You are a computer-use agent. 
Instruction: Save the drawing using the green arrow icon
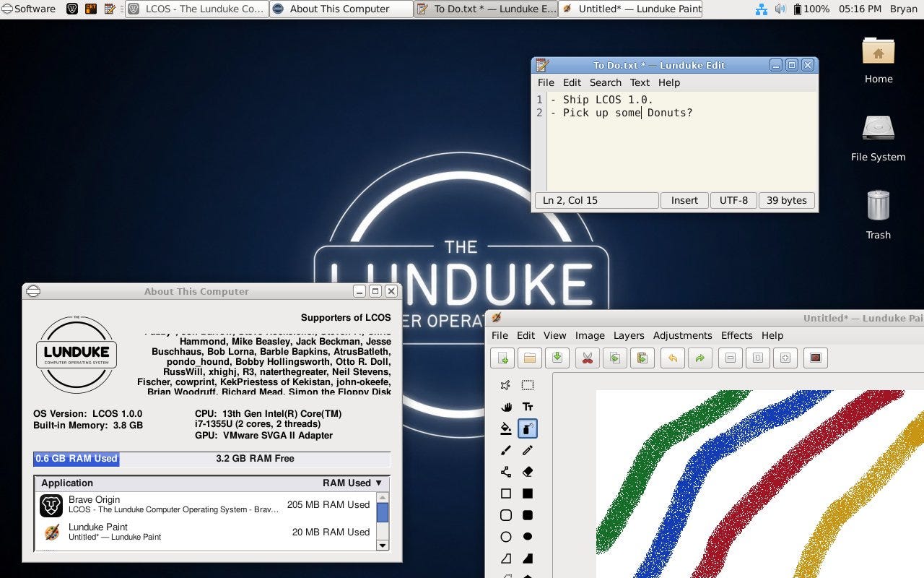tap(556, 358)
